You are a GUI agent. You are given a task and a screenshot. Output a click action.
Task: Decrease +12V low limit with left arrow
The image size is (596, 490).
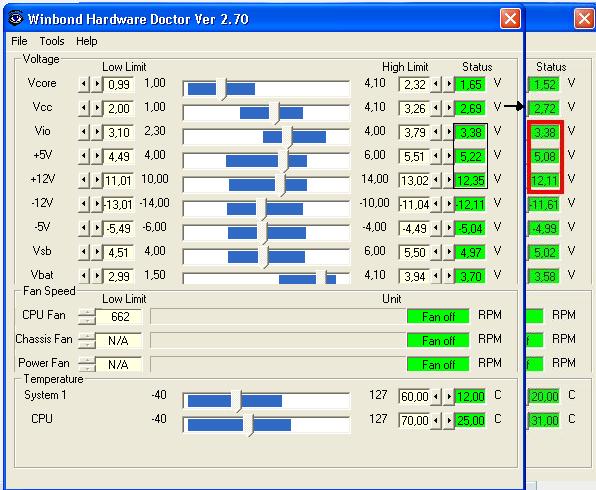pos(84,180)
